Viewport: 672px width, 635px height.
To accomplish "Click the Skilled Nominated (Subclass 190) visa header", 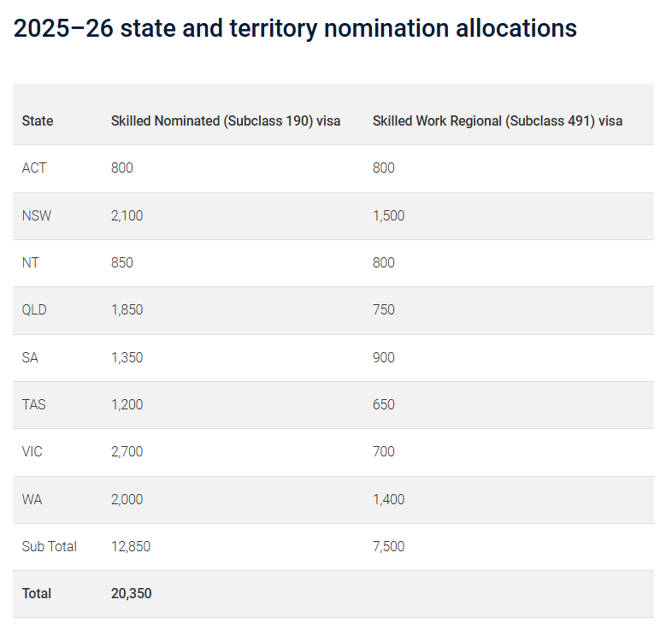I will click(226, 121).
